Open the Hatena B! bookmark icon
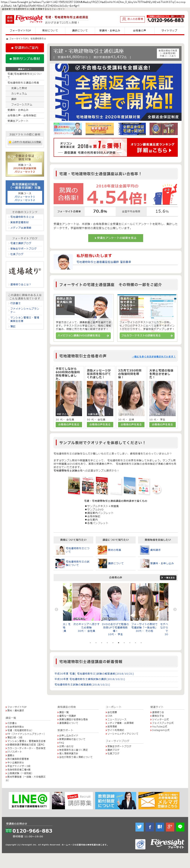Screen dimensions: 190x868 point(160,827)
